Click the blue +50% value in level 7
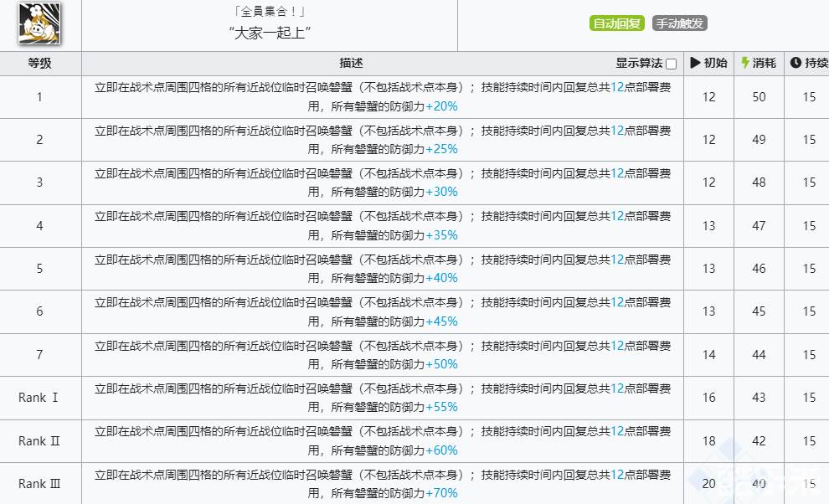 pos(441,364)
